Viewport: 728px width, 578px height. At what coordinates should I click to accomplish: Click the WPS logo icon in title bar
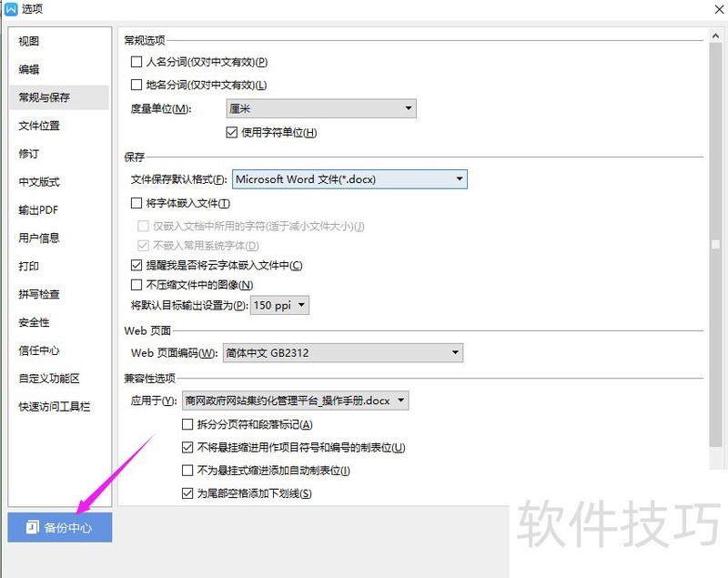tap(11, 9)
